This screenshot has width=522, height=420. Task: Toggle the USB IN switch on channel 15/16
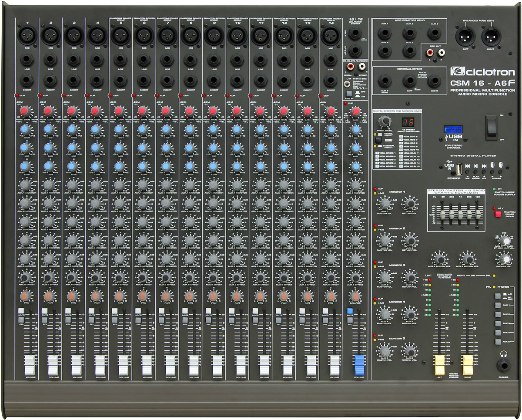click(x=348, y=94)
